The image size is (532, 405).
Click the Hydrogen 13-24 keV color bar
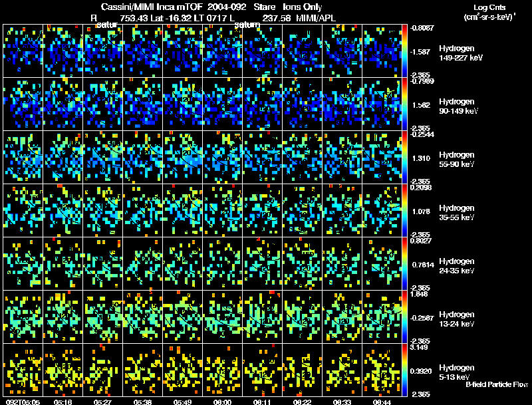[404, 317]
